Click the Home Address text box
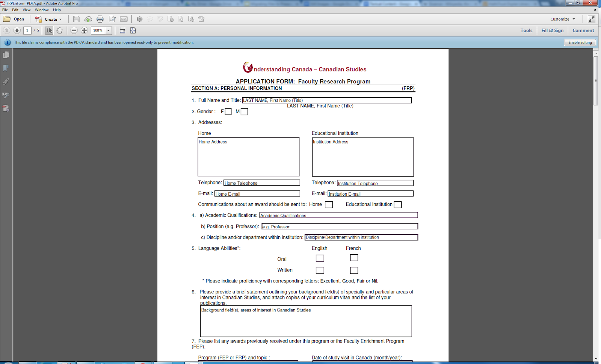This screenshot has width=601, height=364. (249, 157)
